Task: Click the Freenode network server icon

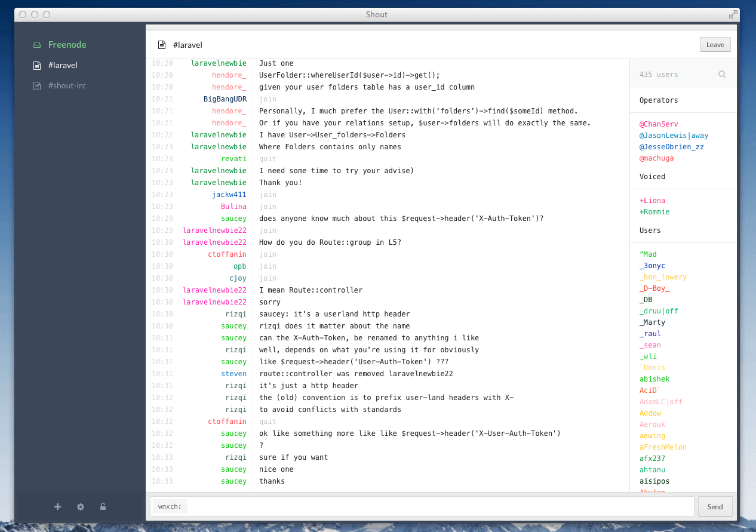Action: 37,45
